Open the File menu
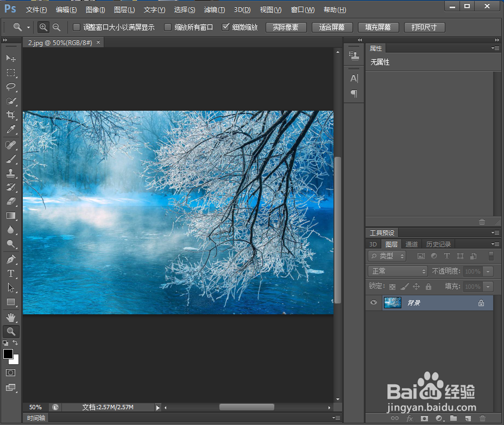504x425 pixels. pos(36,10)
